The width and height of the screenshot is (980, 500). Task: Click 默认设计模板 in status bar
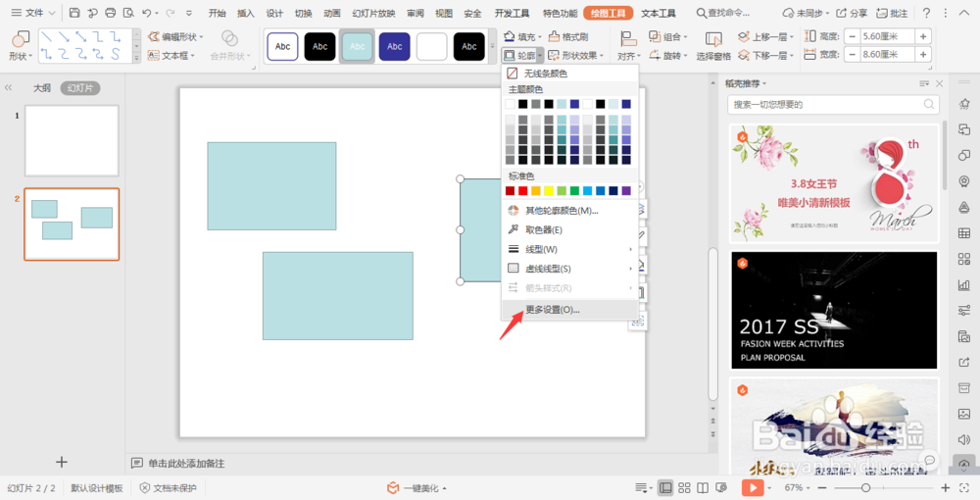tap(97, 488)
